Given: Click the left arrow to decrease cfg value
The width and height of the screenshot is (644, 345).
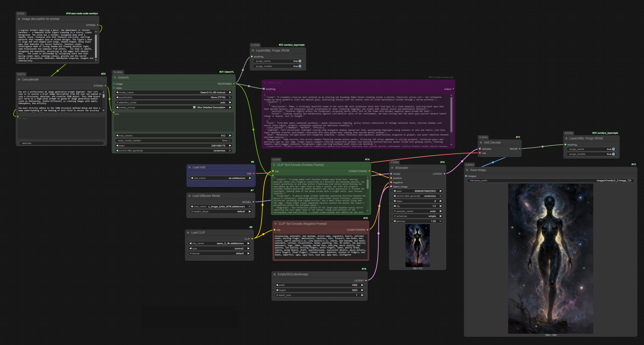Looking at the screenshot, I should click(x=394, y=206).
